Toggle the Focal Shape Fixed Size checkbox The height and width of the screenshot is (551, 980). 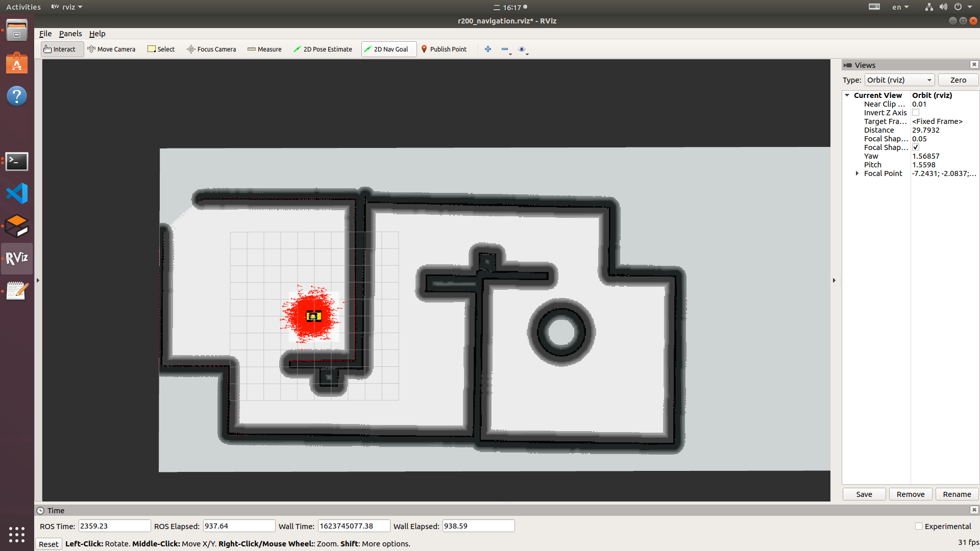pos(916,147)
